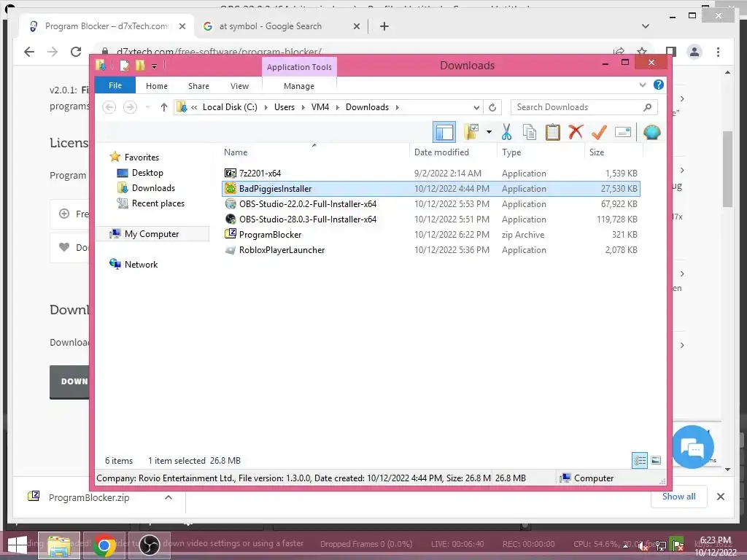Expand the double chevron before Local Disk
Screen dimensions: 747x560
coord(194,107)
